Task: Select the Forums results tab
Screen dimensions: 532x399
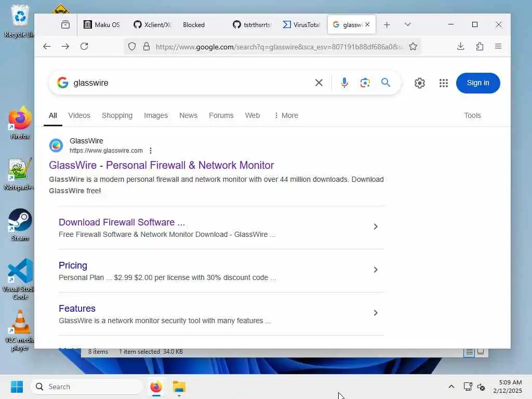Action: (x=221, y=115)
